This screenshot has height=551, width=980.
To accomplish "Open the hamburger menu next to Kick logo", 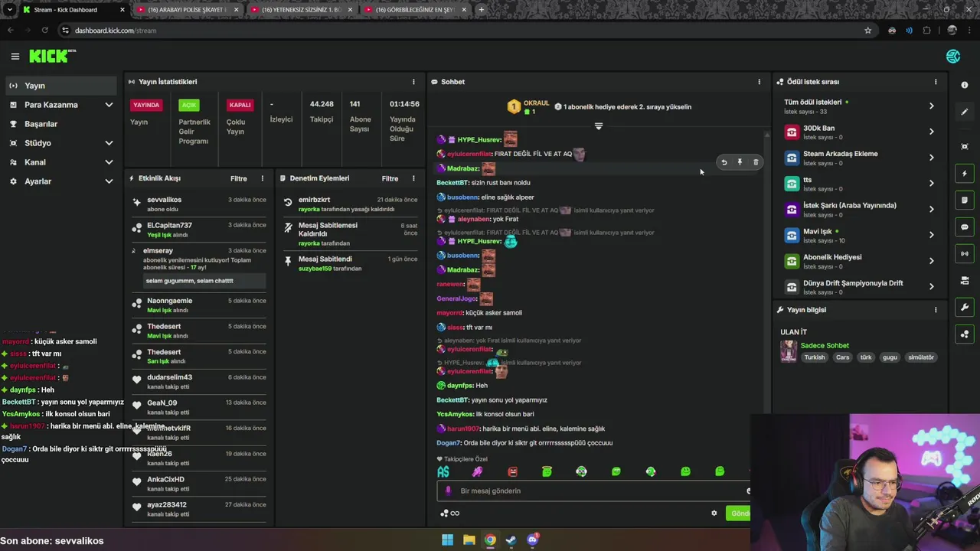I will (x=15, y=56).
